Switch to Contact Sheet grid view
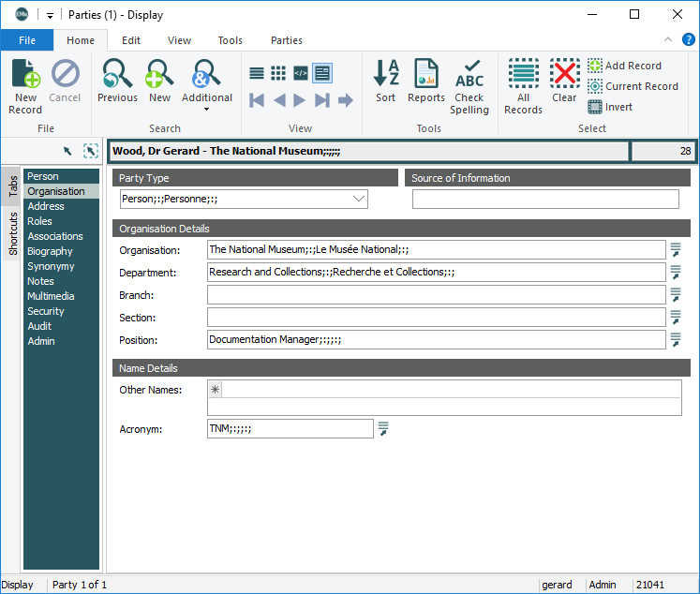700x594 pixels. coord(278,73)
